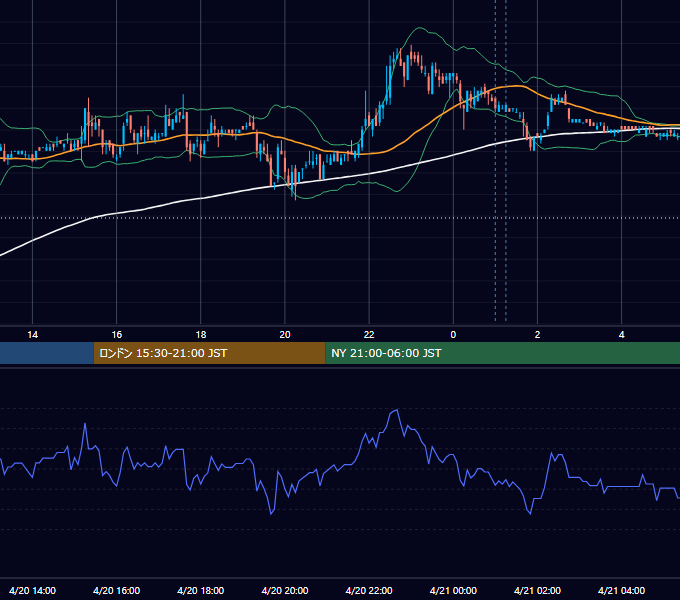Click the 4/20 20:00 time label

(x=285, y=590)
